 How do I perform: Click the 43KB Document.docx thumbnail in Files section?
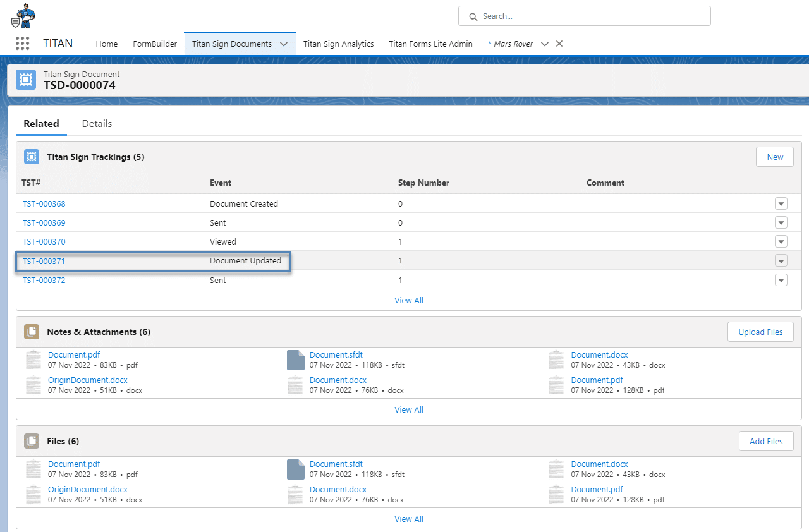tap(556, 469)
